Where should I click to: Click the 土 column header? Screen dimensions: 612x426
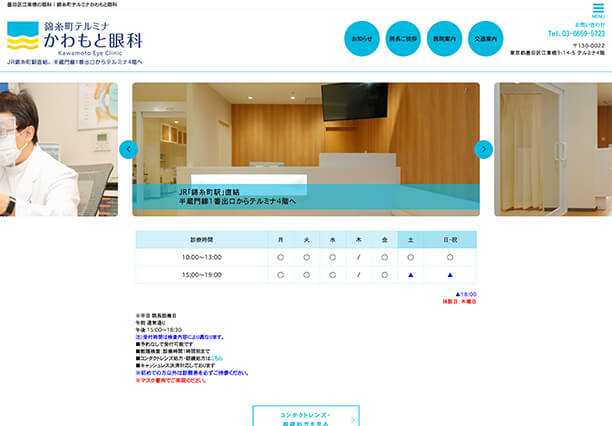(x=410, y=240)
